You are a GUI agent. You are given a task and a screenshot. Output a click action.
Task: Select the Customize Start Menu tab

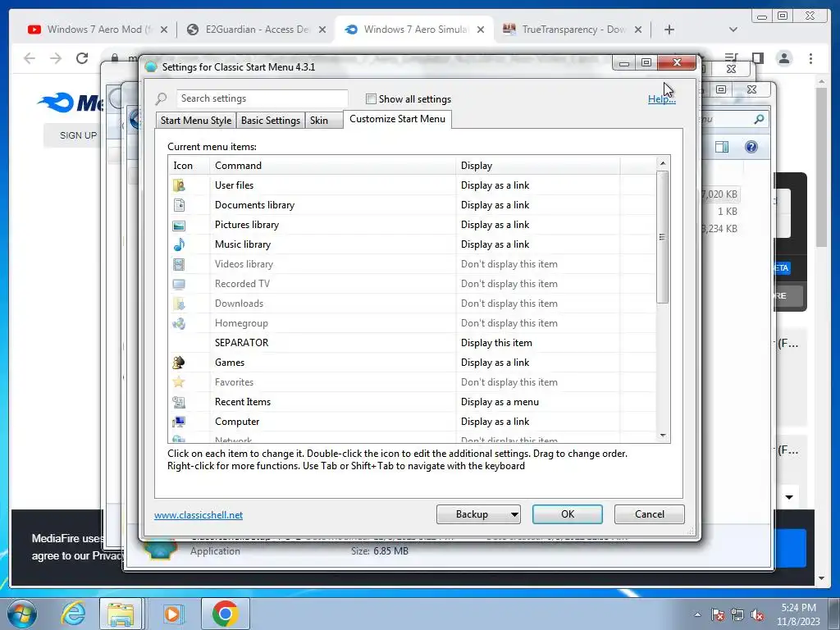coord(398,119)
